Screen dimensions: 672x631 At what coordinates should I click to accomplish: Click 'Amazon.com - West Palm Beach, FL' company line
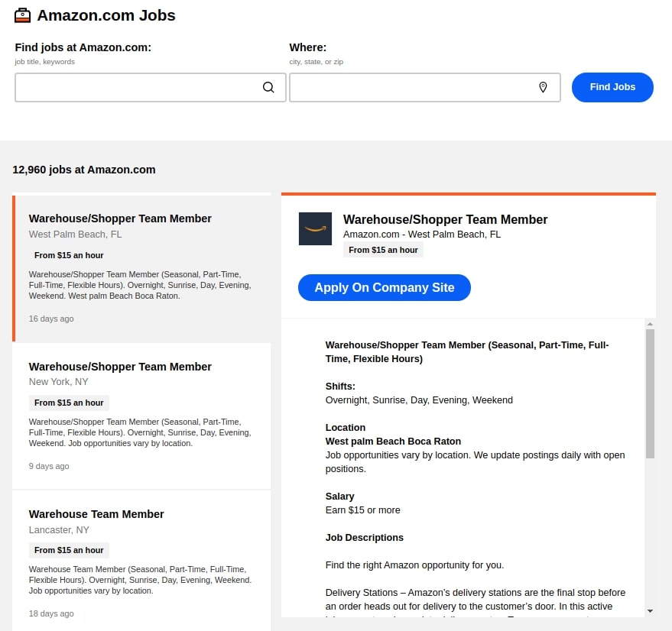click(422, 235)
